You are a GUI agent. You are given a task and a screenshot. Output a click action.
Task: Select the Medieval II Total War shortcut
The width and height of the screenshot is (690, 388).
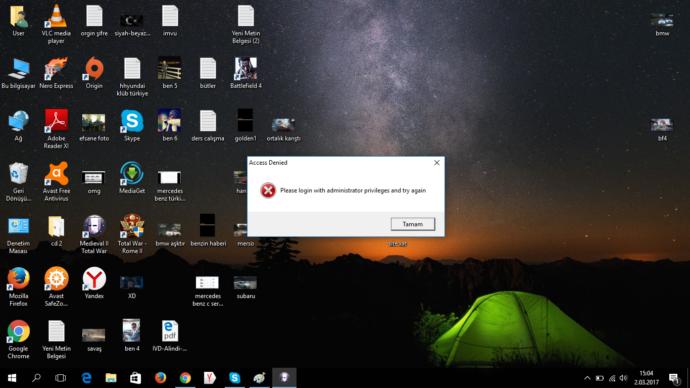click(94, 234)
